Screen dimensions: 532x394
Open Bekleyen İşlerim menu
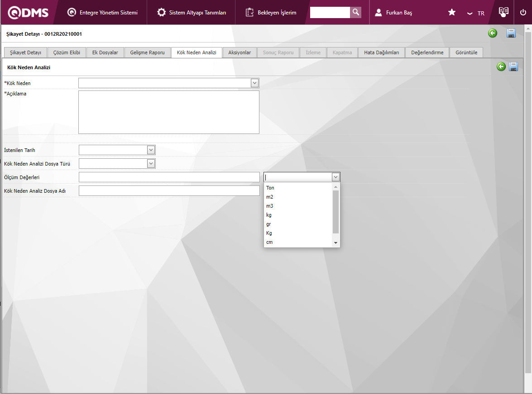(x=271, y=13)
